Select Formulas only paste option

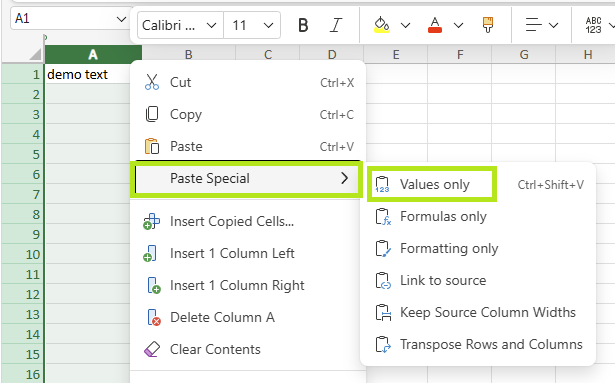[478, 217]
